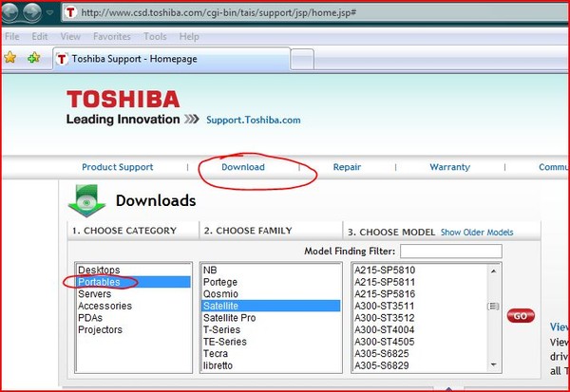Click the model list scrollbar thumb
Image resolution: width=570 pixels, height=392 pixels.
click(494, 307)
